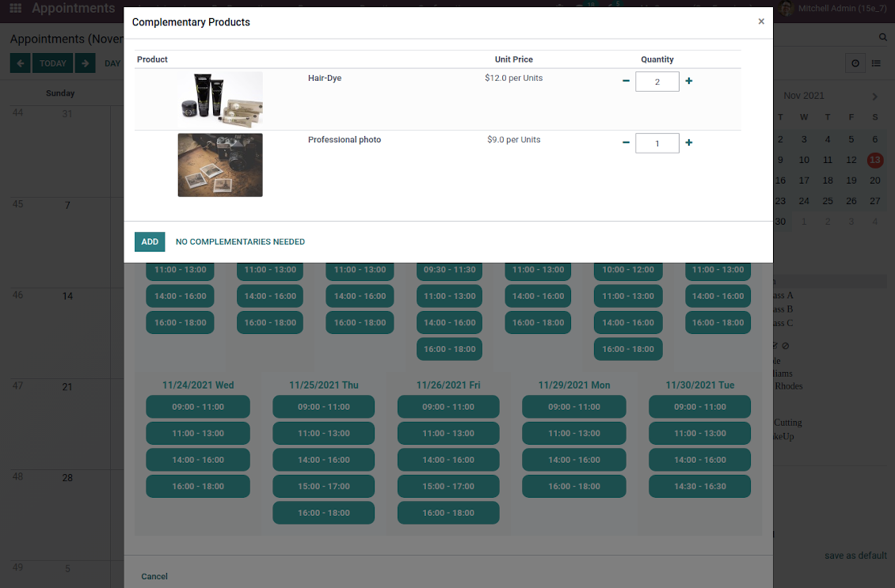Pick day 19 in mini calendar
The width and height of the screenshot is (895, 588).
(851, 180)
